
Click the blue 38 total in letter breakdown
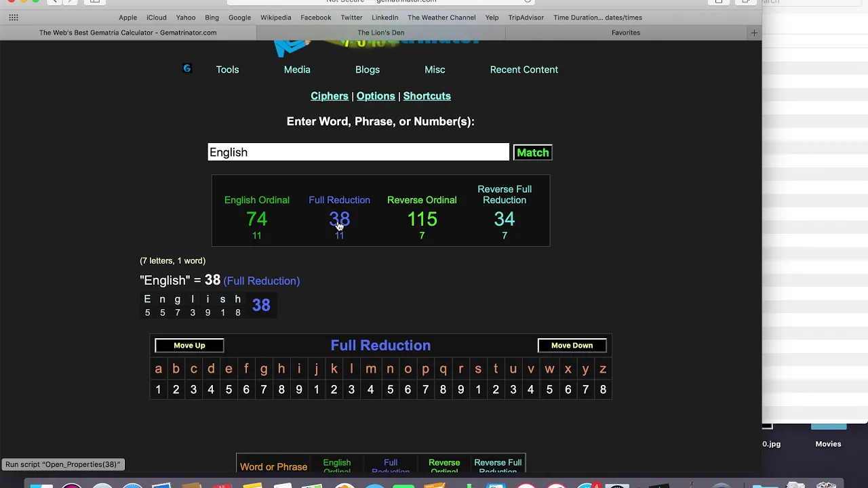pos(261,305)
